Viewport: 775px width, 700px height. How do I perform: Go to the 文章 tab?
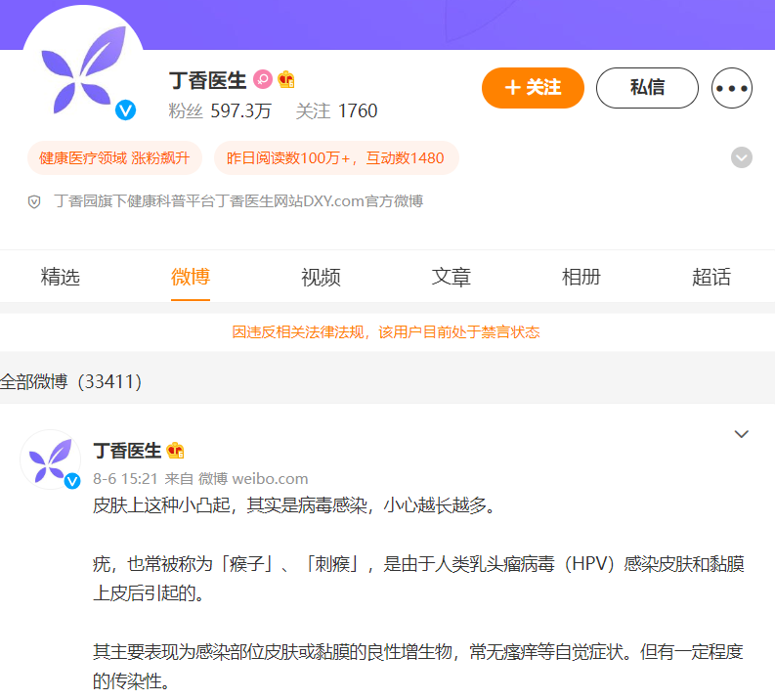tap(451, 277)
